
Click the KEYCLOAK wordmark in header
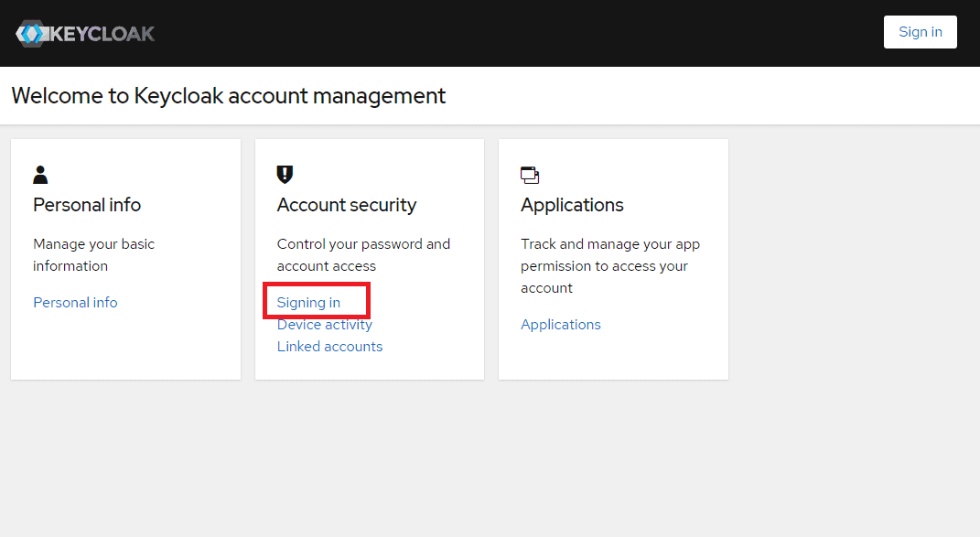[102, 34]
